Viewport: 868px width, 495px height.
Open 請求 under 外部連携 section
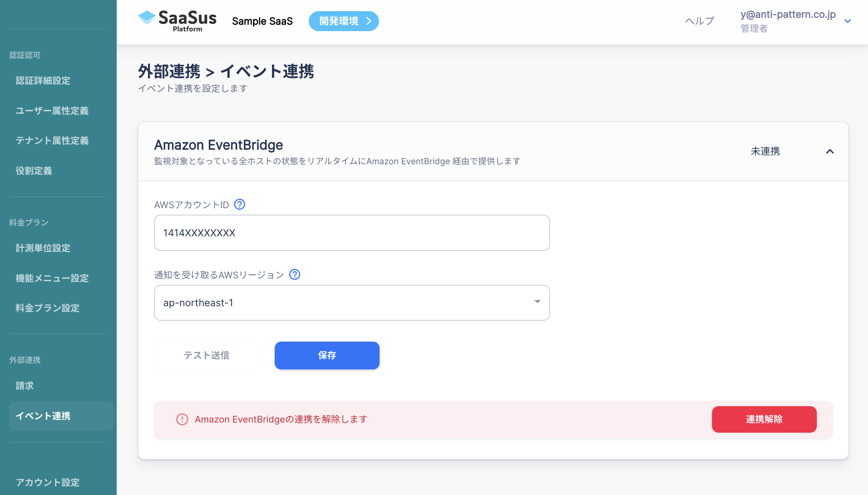(25, 386)
